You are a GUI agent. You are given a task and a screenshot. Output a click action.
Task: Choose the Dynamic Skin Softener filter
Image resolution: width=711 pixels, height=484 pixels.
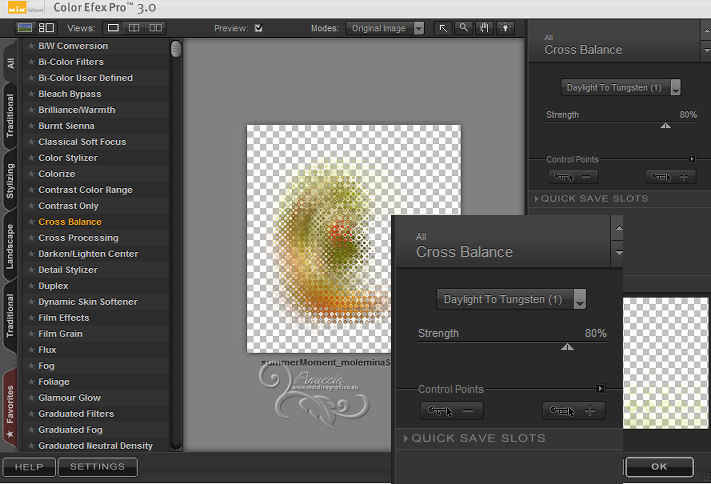97,302
